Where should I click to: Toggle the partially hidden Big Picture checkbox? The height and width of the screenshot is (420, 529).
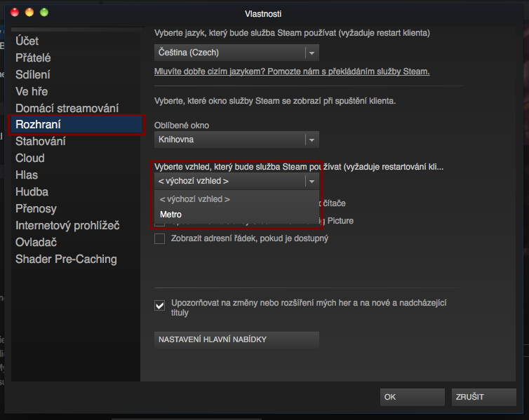(159, 224)
